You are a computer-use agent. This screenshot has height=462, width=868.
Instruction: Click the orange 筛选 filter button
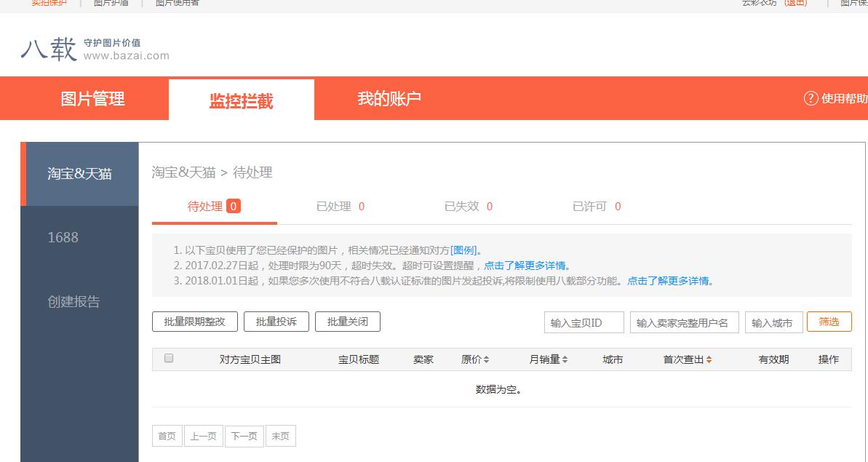(x=829, y=322)
